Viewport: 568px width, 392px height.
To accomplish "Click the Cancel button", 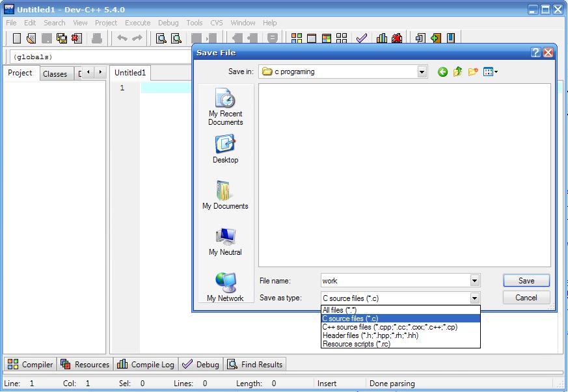I will (x=526, y=298).
